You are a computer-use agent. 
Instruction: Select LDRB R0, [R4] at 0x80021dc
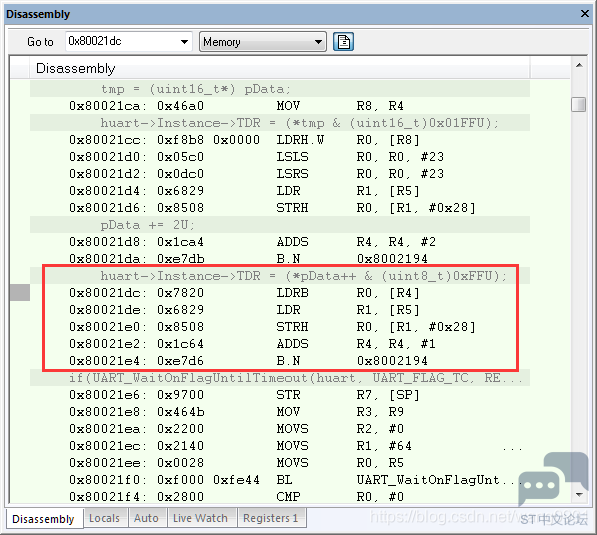pyautogui.click(x=280, y=293)
